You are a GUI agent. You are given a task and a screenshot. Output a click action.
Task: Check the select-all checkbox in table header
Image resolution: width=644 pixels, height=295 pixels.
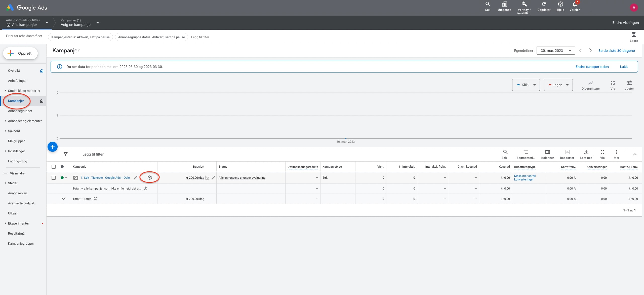click(54, 167)
